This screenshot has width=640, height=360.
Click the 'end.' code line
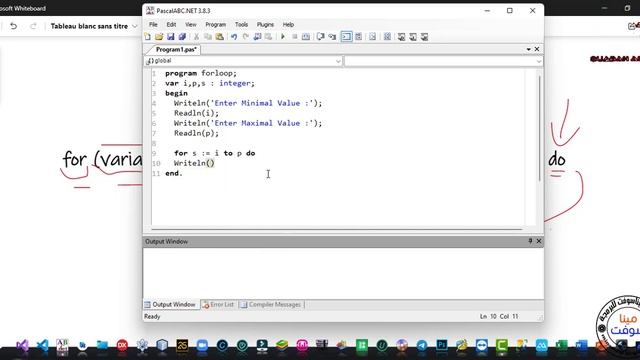pyautogui.click(x=174, y=173)
